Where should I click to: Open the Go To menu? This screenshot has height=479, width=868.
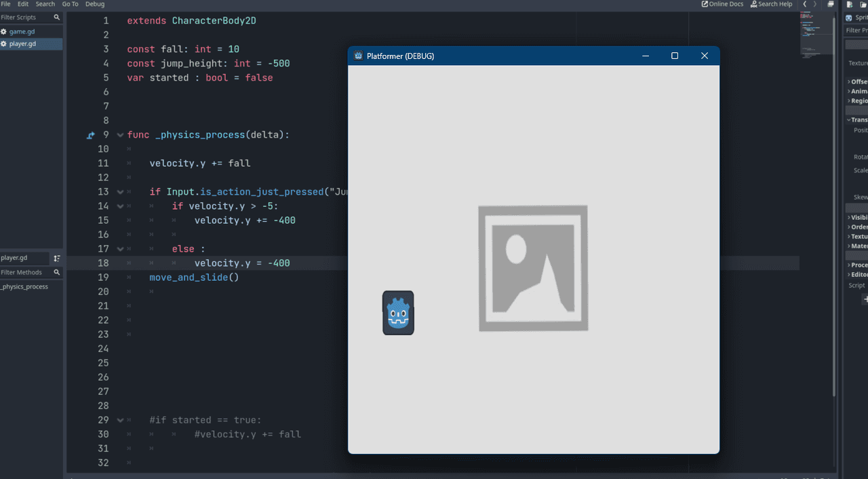coord(70,4)
